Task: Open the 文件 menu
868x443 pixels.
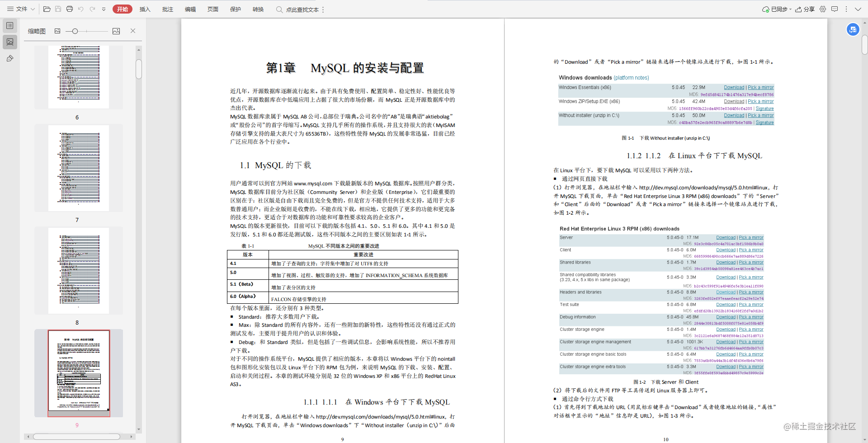Action: click(x=21, y=9)
